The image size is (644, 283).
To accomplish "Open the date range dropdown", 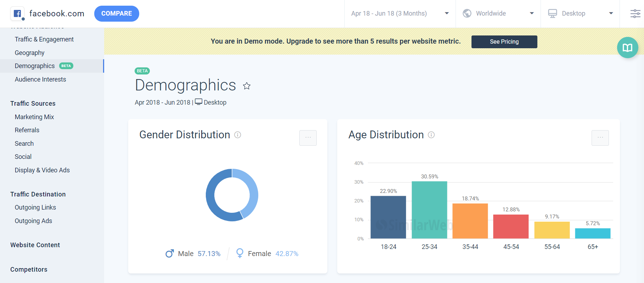I will [x=400, y=13].
